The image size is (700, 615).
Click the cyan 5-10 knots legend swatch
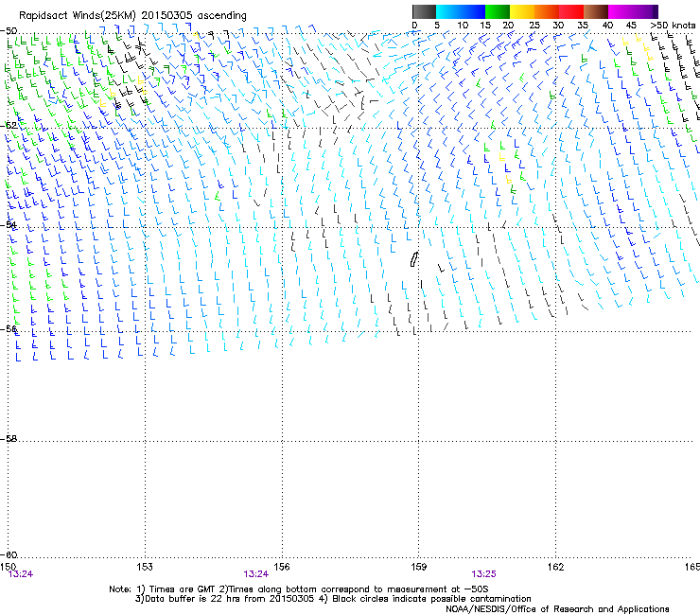[x=448, y=11]
